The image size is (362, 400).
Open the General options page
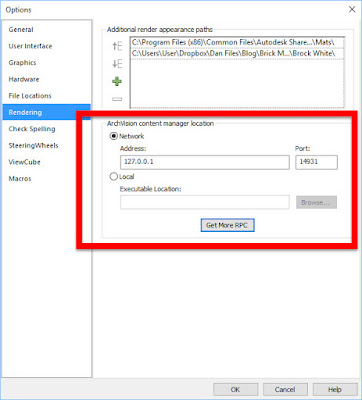click(x=46, y=29)
